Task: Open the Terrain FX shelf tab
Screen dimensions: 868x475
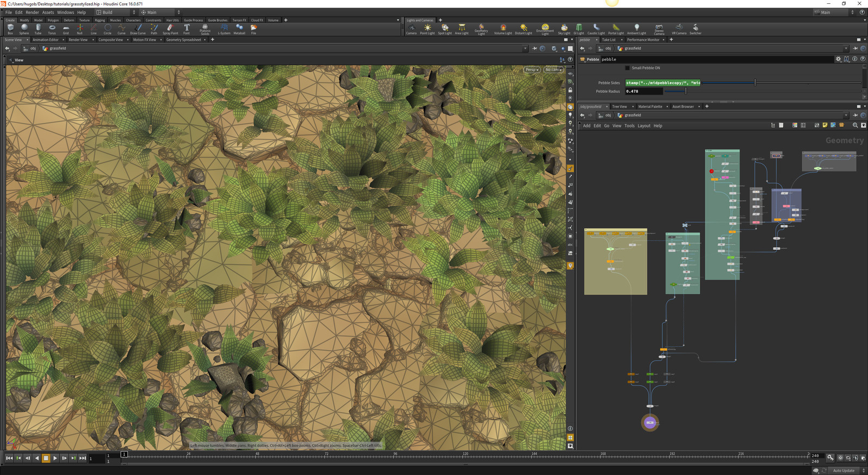Action: pos(239,20)
